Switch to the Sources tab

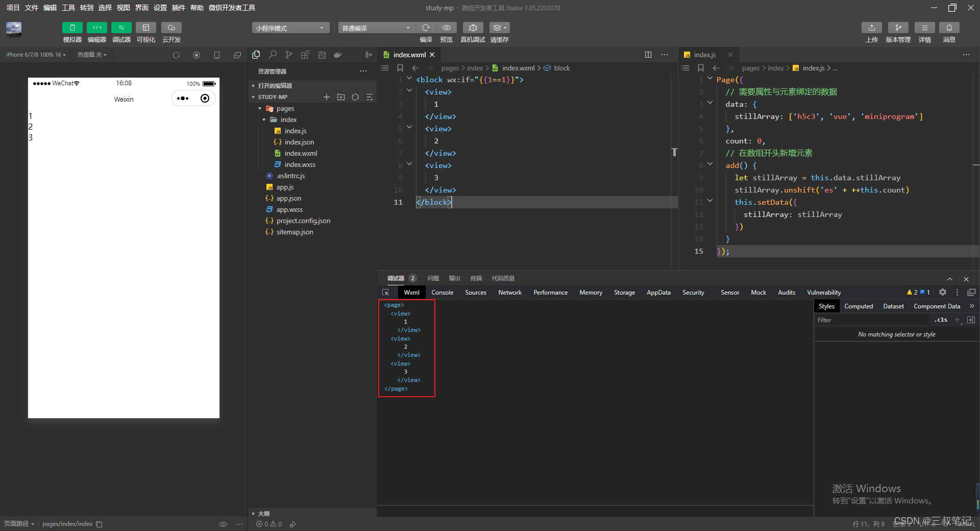coord(476,293)
